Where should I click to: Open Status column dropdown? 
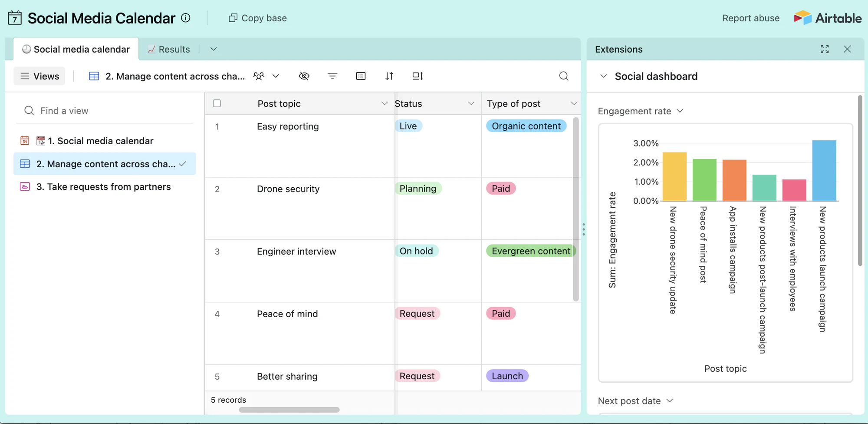point(471,103)
